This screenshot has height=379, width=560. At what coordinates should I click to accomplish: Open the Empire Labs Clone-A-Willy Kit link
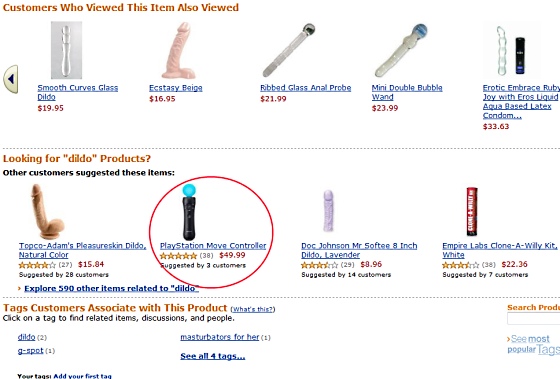point(500,250)
